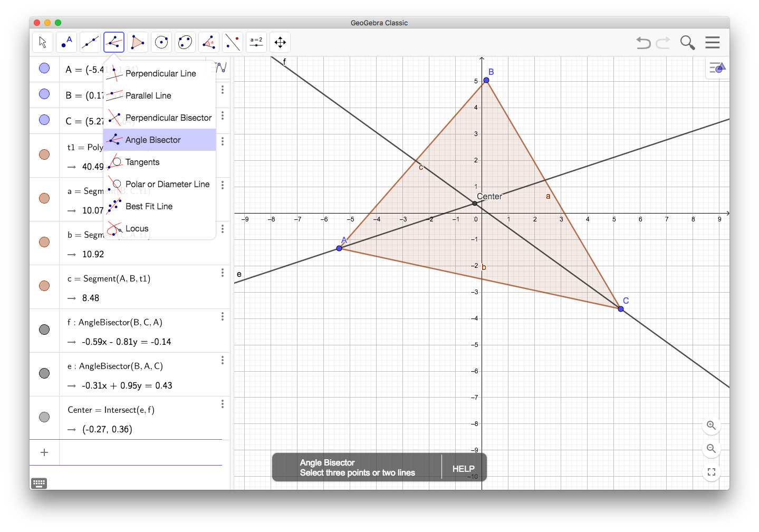Open the three-dot menu for segment c
The height and width of the screenshot is (532, 759).
[x=223, y=273]
